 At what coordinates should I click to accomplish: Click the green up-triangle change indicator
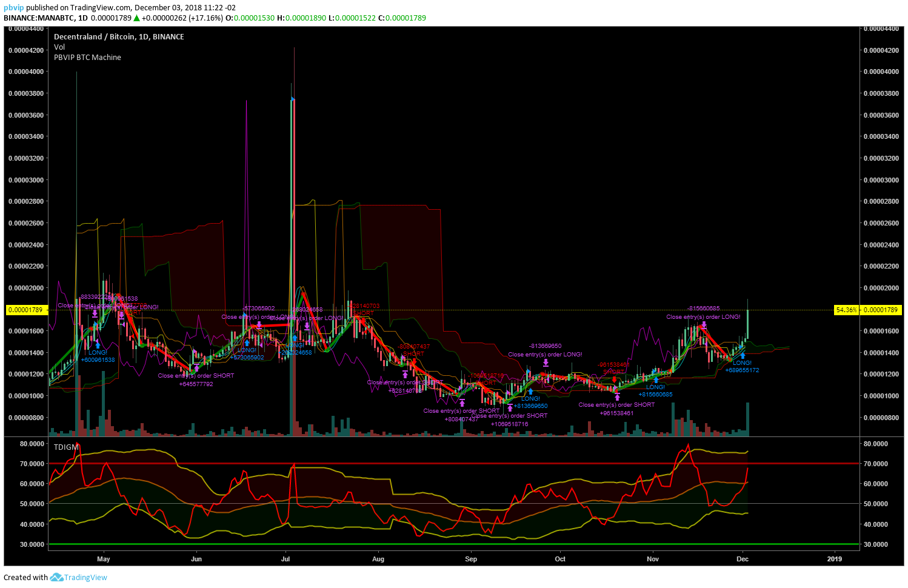[136, 18]
